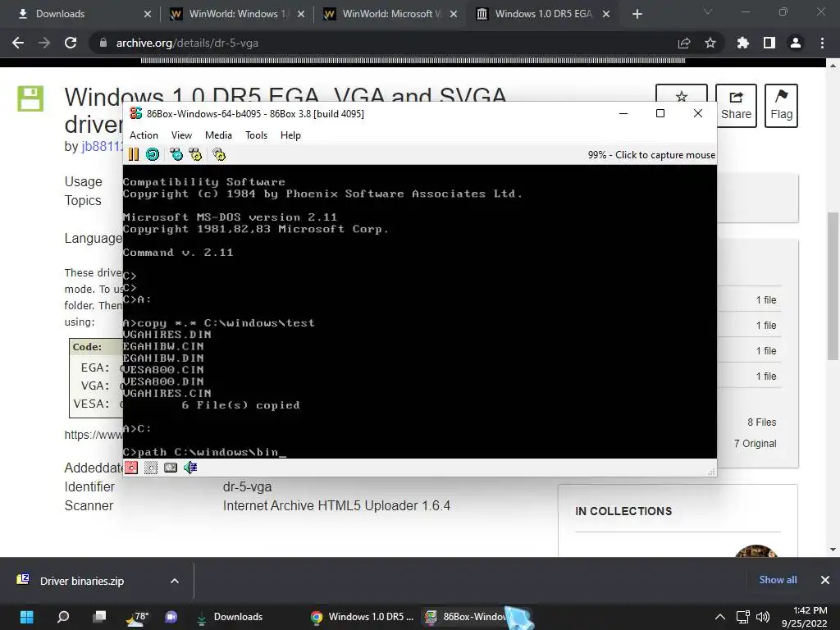Viewport: 840px width, 630px height.
Task: Send Ctrl+Alt+Del via the 86Box toolbar icon
Action: [x=176, y=155]
